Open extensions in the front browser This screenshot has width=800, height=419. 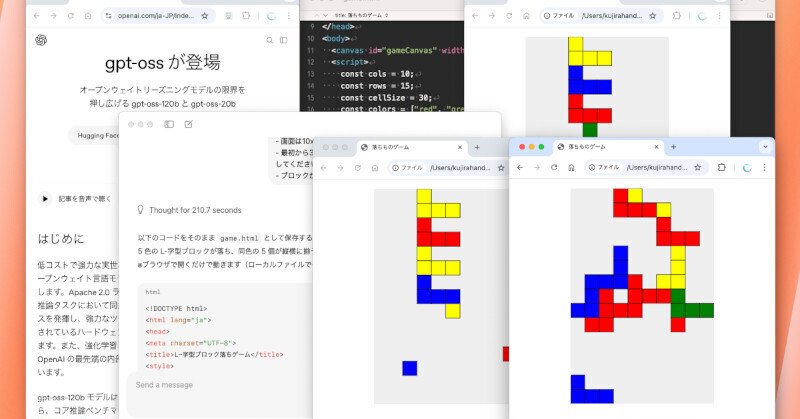[x=721, y=167]
